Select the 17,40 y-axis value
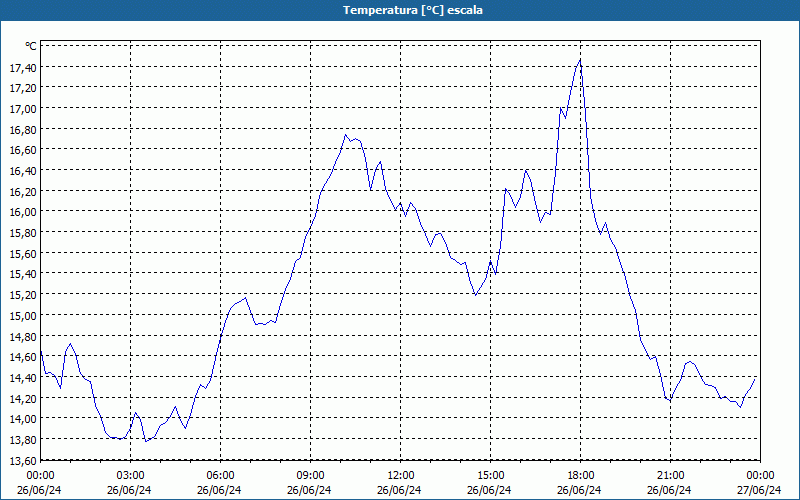The image size is (800, 500). [23, 67]
